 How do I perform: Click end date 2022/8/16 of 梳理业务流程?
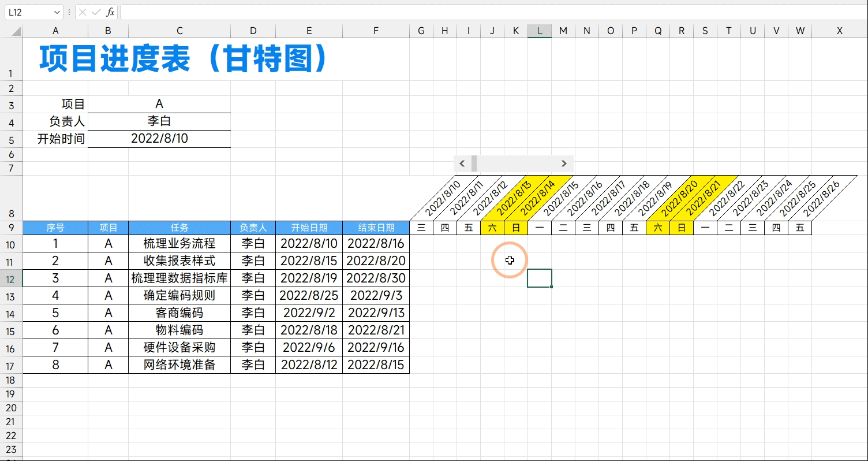click(376, 244)
